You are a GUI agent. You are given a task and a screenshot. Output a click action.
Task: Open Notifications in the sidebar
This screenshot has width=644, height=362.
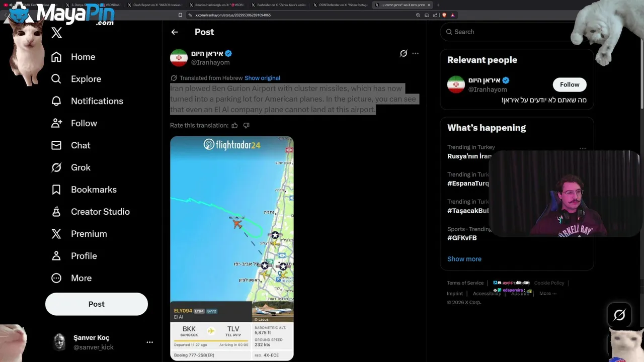87,101
